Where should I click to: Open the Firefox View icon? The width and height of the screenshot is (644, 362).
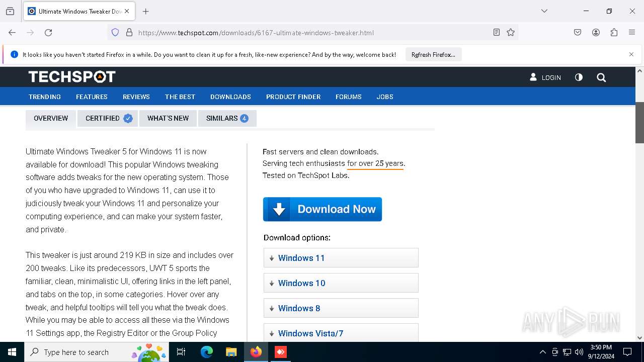point(10,11)
